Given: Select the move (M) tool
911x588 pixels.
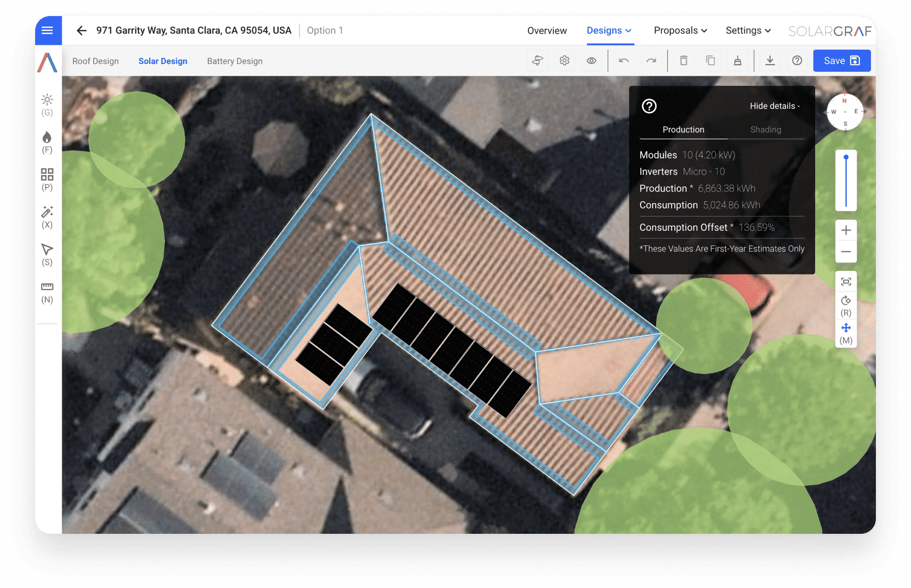Looking at the screenshot, I should 846,334.
